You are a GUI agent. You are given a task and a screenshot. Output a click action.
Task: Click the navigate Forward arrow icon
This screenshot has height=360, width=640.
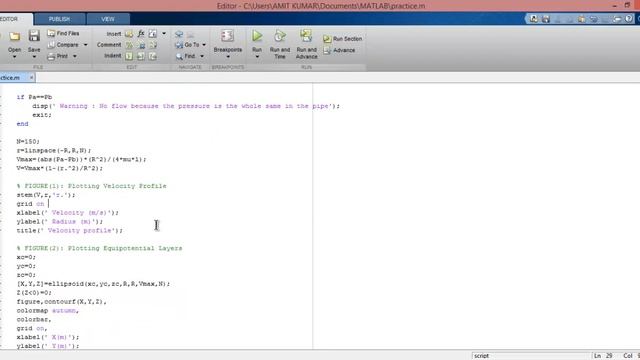coord(190,34)
